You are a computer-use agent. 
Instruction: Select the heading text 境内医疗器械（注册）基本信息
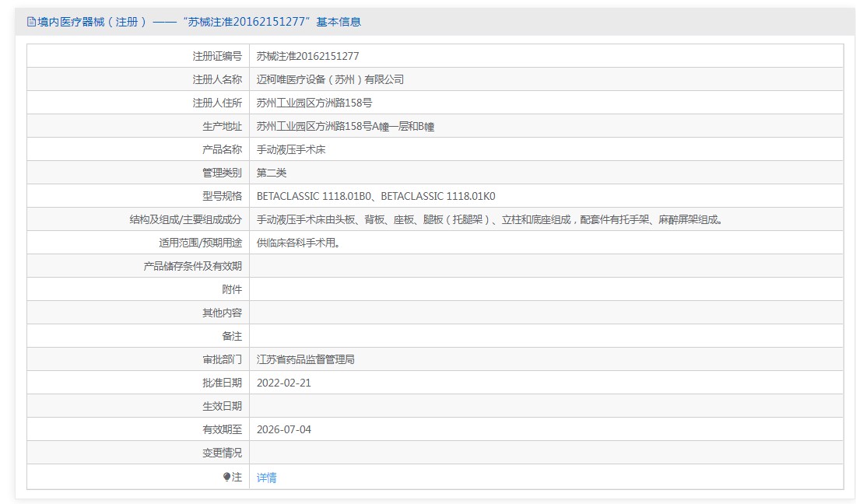click(x=199, y=22)
